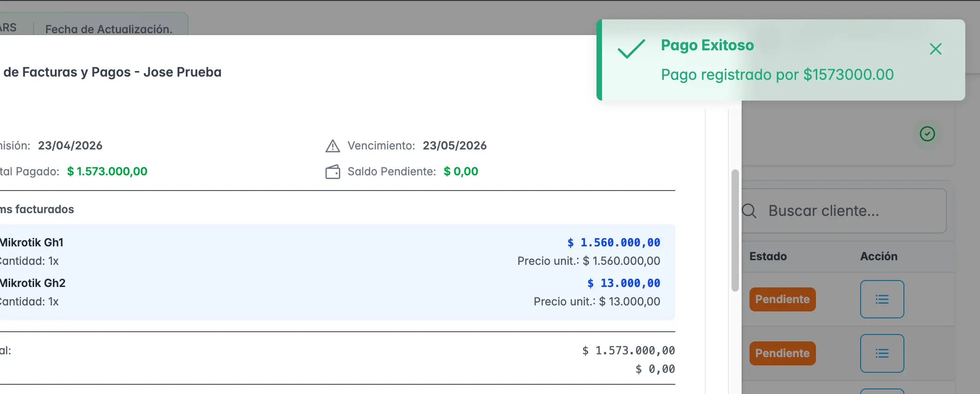Image resolution: width=980 pixels, height=394 pixels.
Task: Click the green circled check icon
Action: 927,134
